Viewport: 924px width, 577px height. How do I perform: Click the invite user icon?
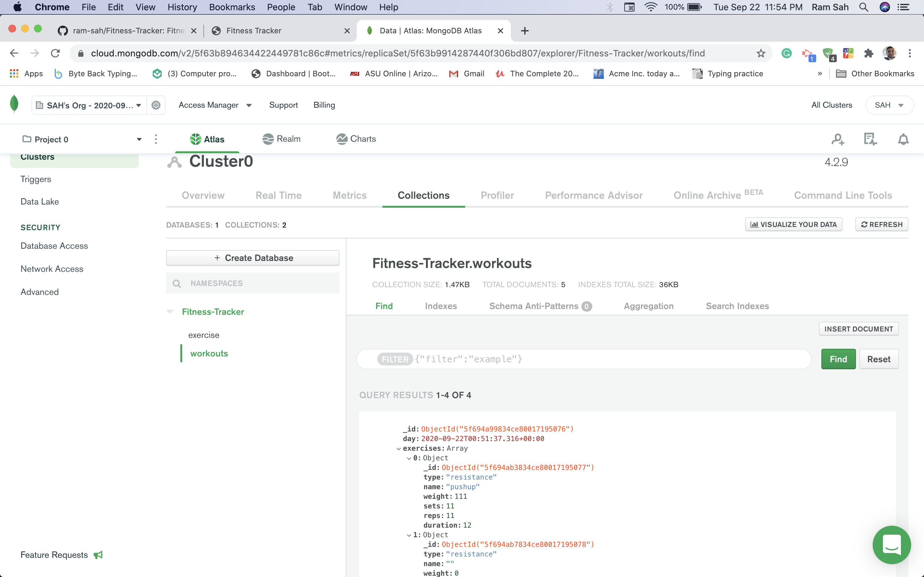[838, 139]
